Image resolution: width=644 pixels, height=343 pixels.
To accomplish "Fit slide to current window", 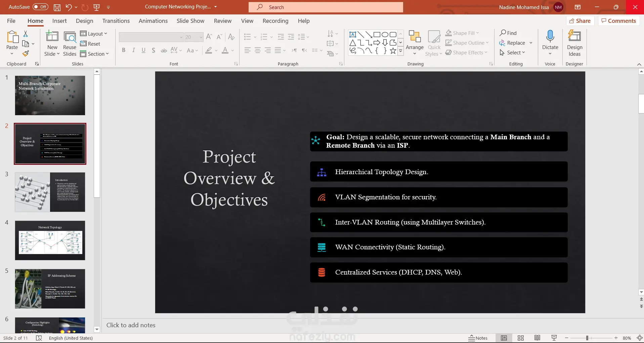I will (x=640, y=338).
